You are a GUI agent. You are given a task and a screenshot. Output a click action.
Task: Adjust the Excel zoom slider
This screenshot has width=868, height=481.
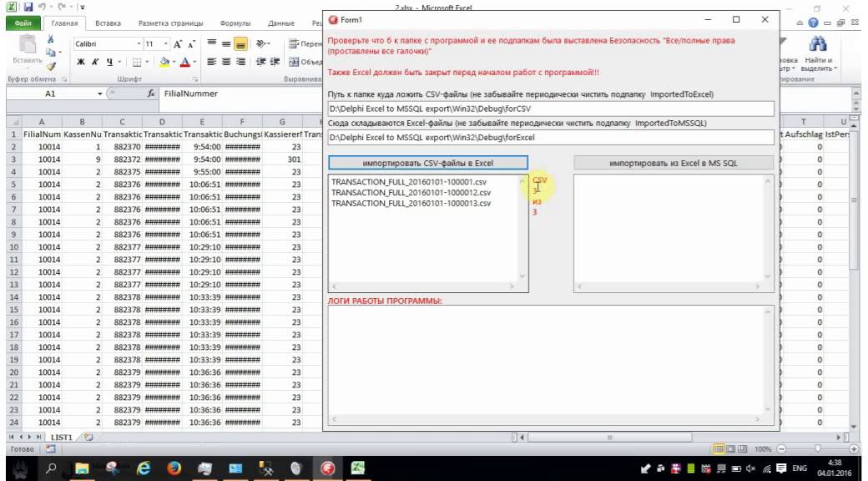point(818,449)
